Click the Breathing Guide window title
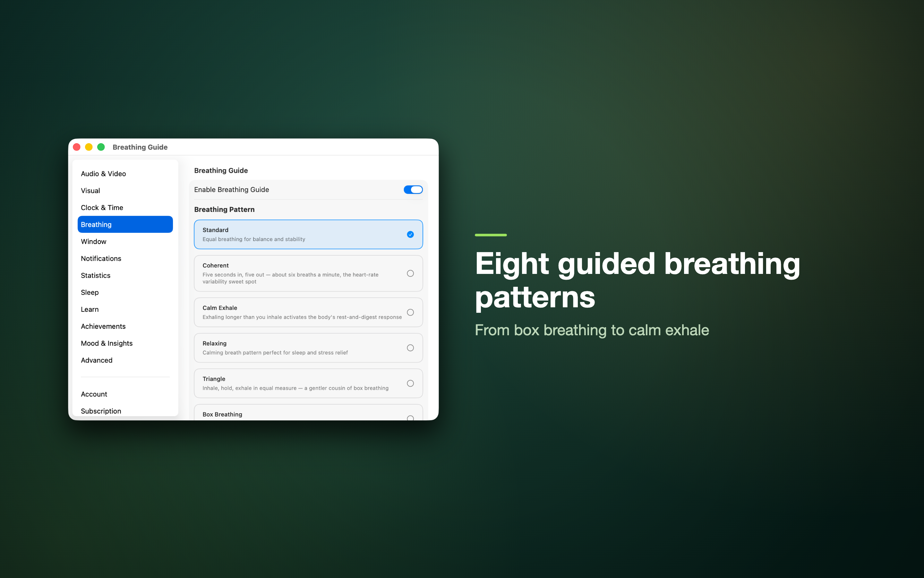 tap(140, 147)
